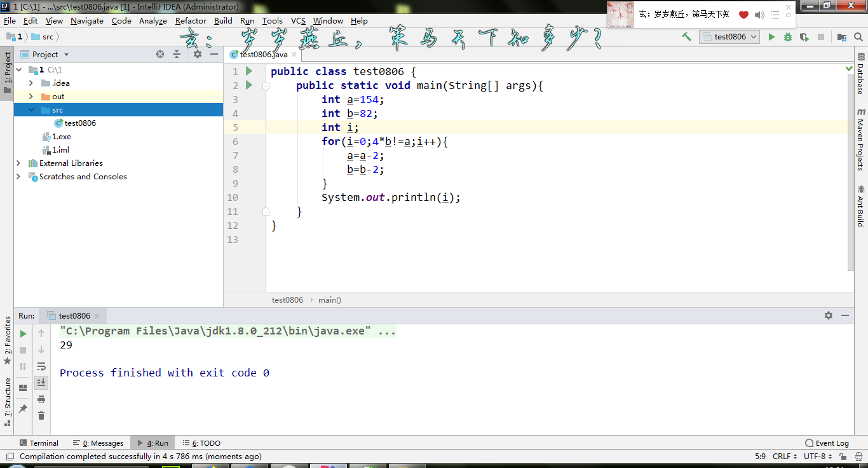Viewport: 868px width, 468px height.
Task: Like the song with the red heart
Action: tap(743, 15)
